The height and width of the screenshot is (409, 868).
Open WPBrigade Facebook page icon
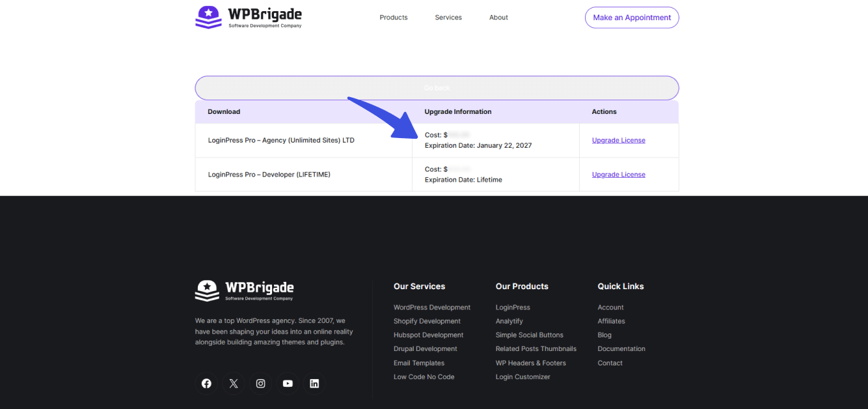tap(206, 384)
